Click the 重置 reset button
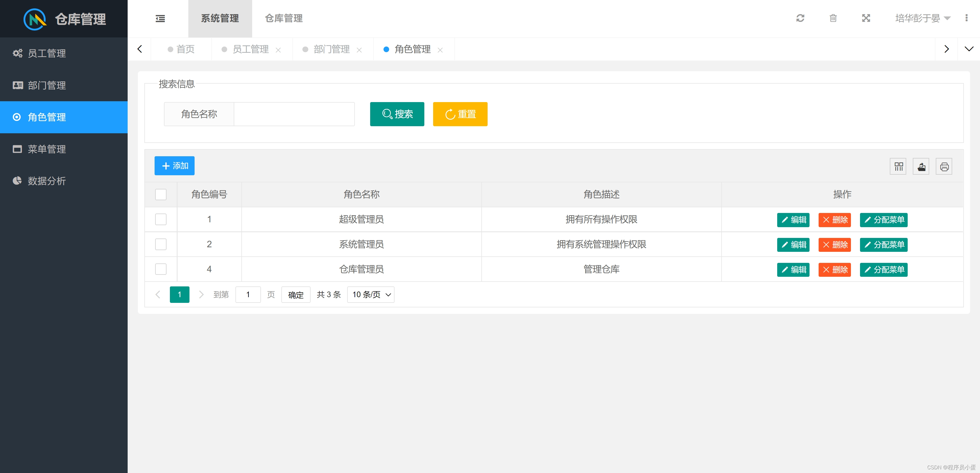The width and height of the screenshot is (980, 473). (460, 114)
